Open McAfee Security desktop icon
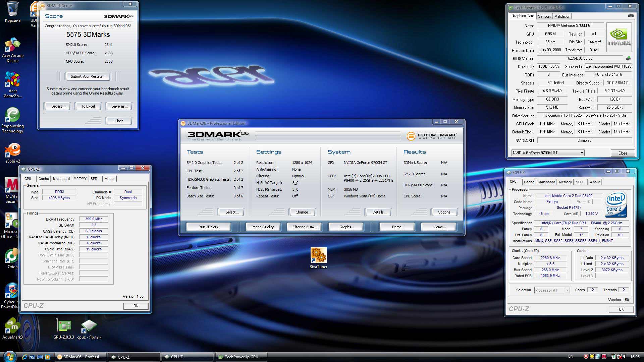Screen dimensions: 644x362 [x=12, y=190]
